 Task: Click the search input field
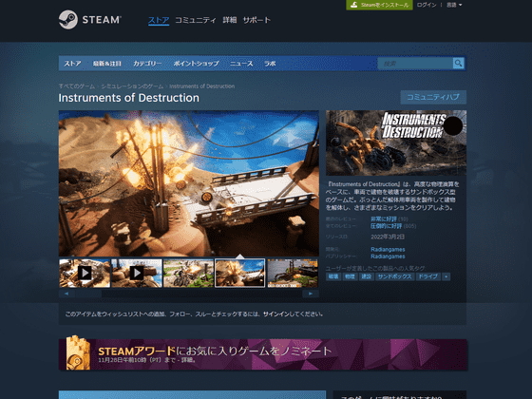click(415, 63)
